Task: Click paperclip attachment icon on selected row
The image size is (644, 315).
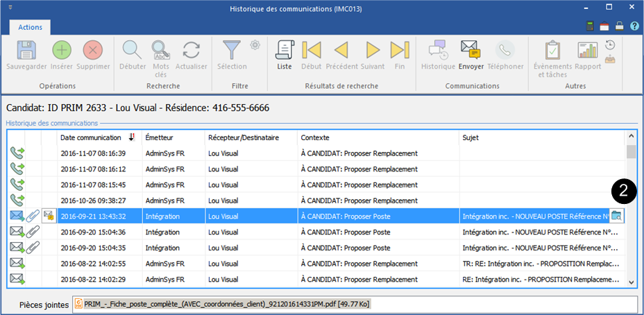Action: [x=33, y=216]
